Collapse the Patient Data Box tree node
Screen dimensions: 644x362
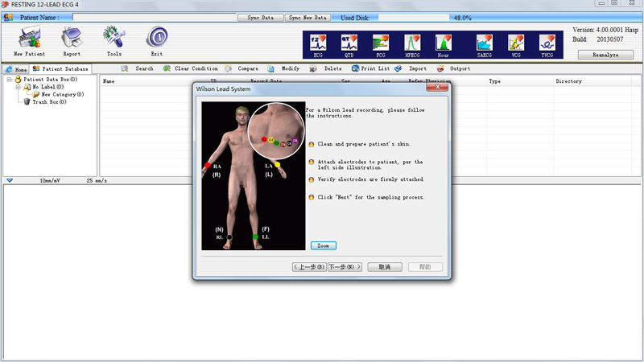point(9,80)
